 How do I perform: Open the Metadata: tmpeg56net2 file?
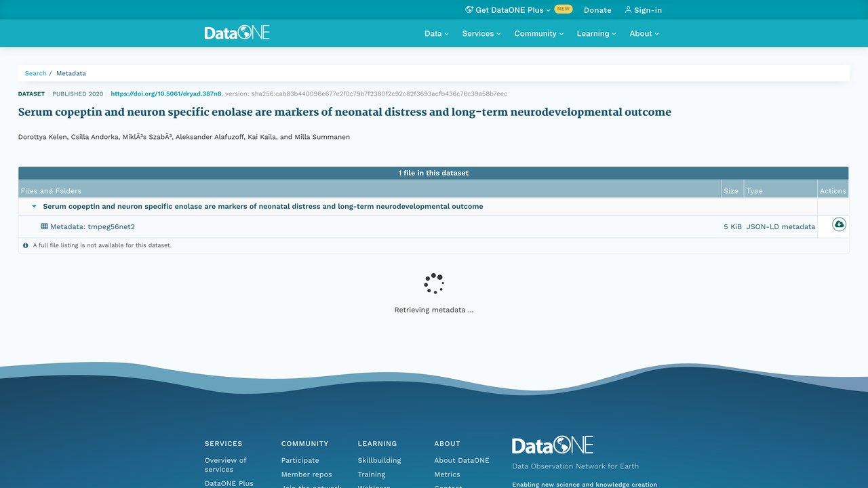point(92,226)
